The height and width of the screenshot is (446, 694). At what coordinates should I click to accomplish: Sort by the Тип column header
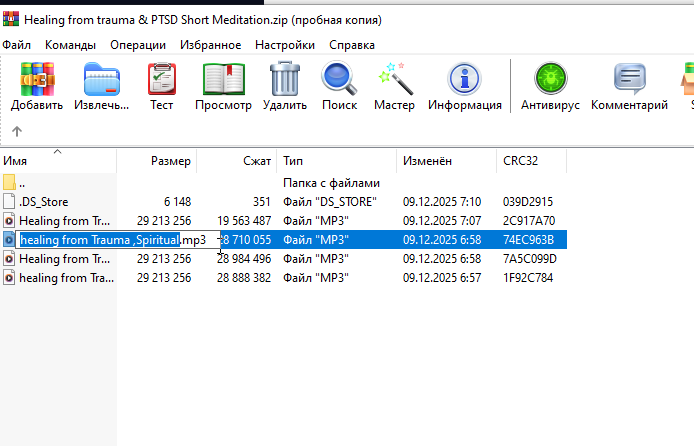(x=336, y=161)
